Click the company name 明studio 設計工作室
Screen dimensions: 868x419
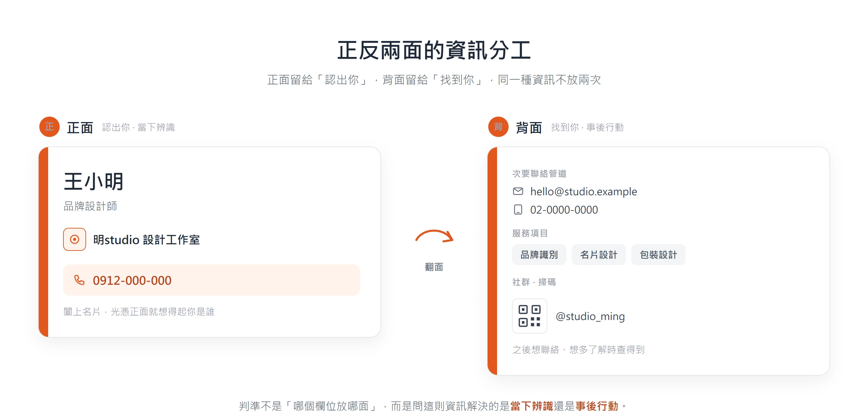[x=146, y=240]
